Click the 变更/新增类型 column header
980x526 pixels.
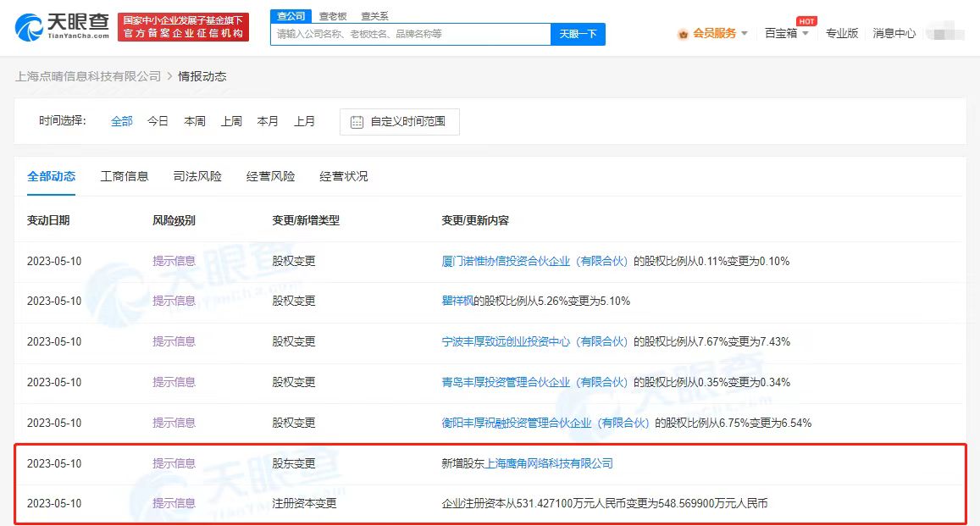pyautogui.click(x=306, y=220)
